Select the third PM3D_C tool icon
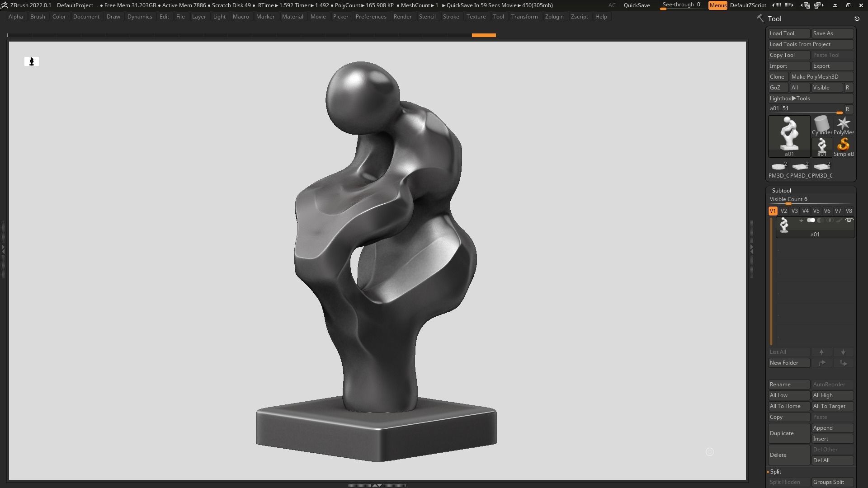The width and height of the screenshot is (868, 488). pyautogui.click(x=821, y=169)
